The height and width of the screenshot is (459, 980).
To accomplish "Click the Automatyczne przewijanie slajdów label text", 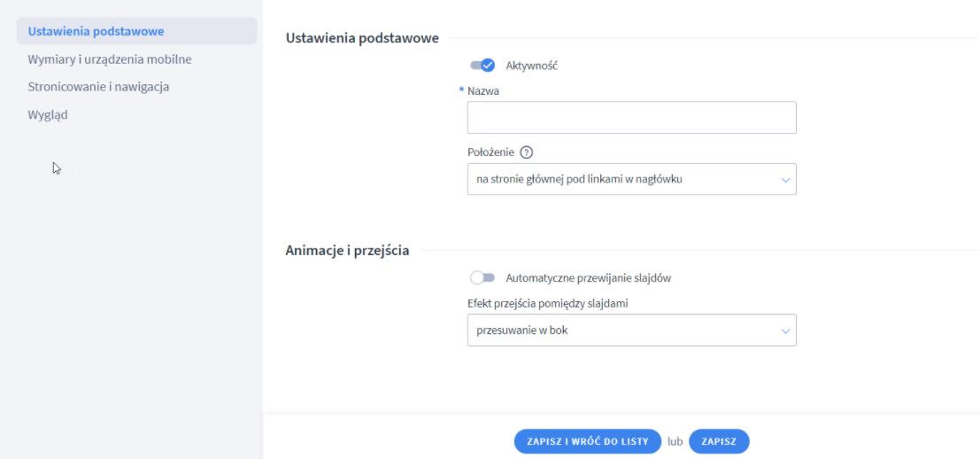I will 588,278.
